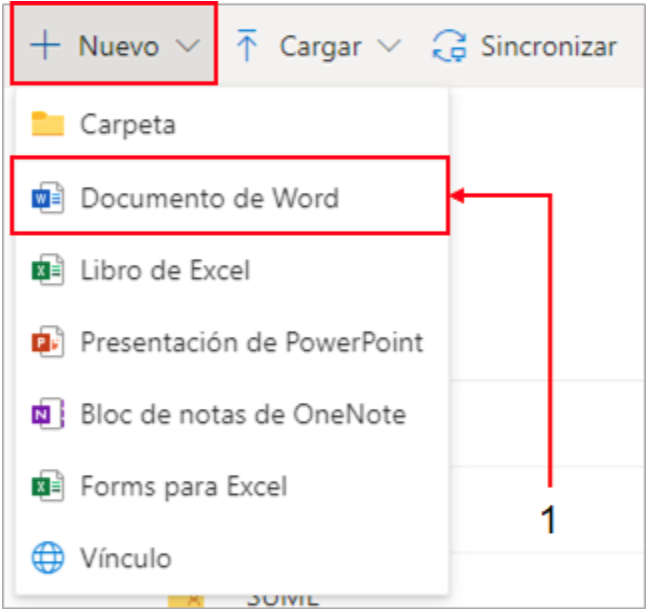Select Libro de Excel option

click(x=232, y=270)
